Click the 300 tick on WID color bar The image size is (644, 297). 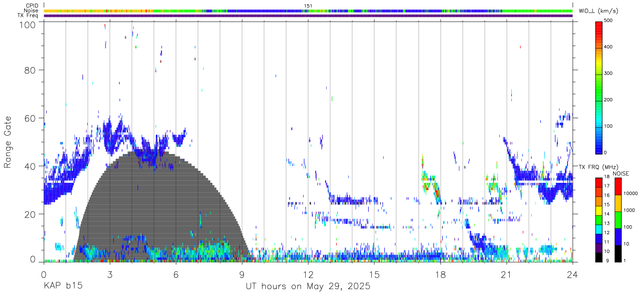608,73
